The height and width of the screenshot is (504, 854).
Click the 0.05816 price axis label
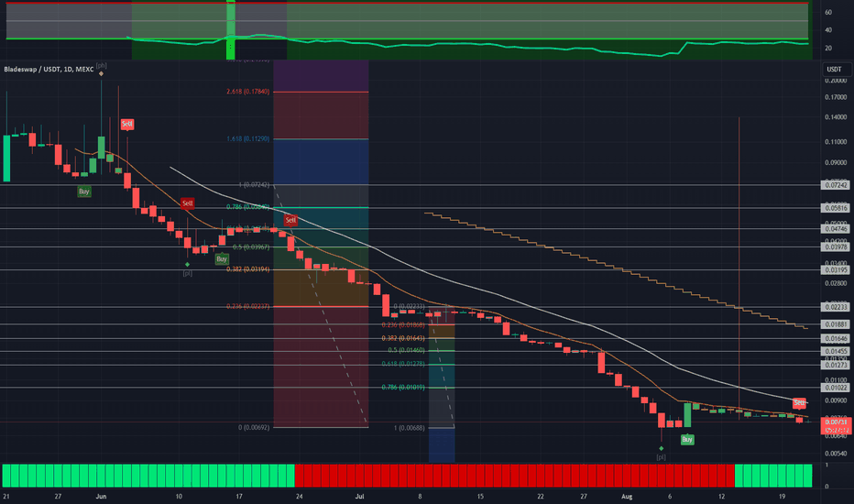pos(836,208)
